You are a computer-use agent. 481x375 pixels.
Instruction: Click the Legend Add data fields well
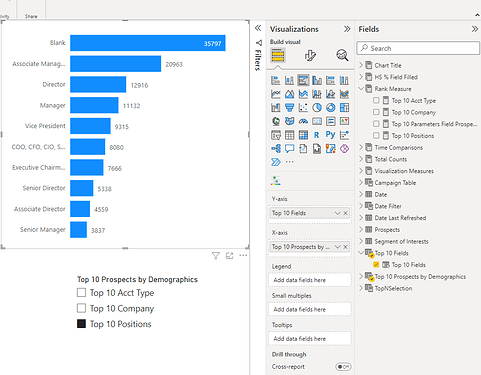click(309, 280)
